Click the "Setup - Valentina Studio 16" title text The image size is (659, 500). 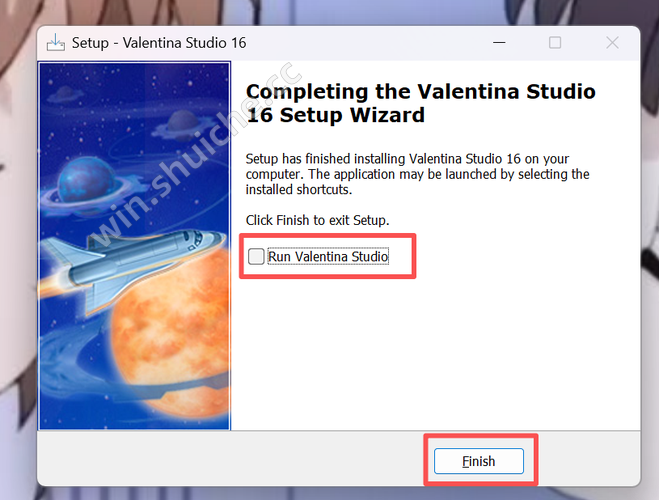pyautogui.click(x=159, y=43)
